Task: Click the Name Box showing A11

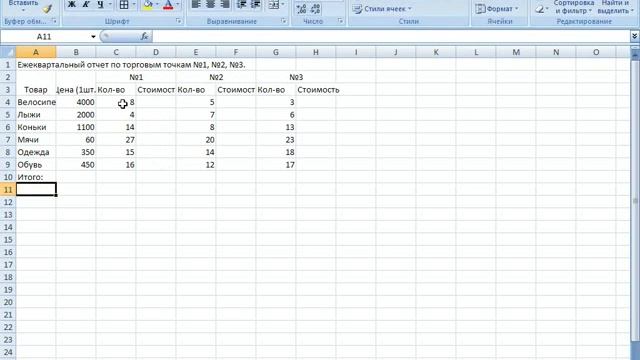Action: [x=45, y=37]
